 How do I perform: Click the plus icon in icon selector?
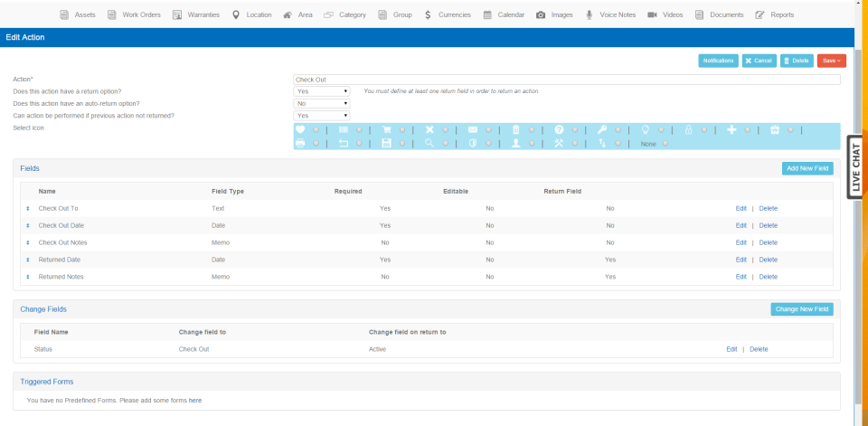pos(731,130)
